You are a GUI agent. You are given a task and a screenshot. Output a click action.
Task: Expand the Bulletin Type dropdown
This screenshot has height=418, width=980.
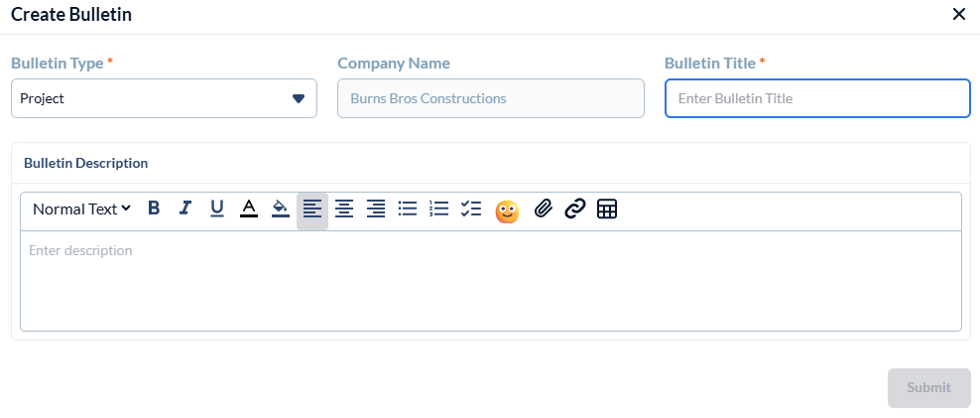pos(164,98)
